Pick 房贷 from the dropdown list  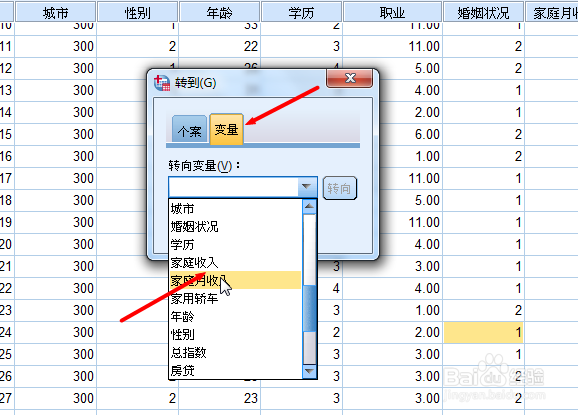pyautogui.click(x=235, y=370)
